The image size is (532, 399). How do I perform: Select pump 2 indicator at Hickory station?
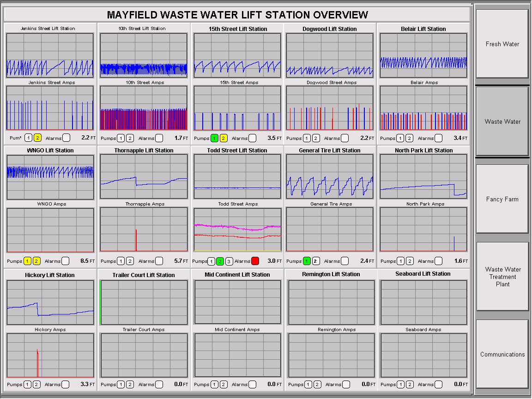click(37, 384)
